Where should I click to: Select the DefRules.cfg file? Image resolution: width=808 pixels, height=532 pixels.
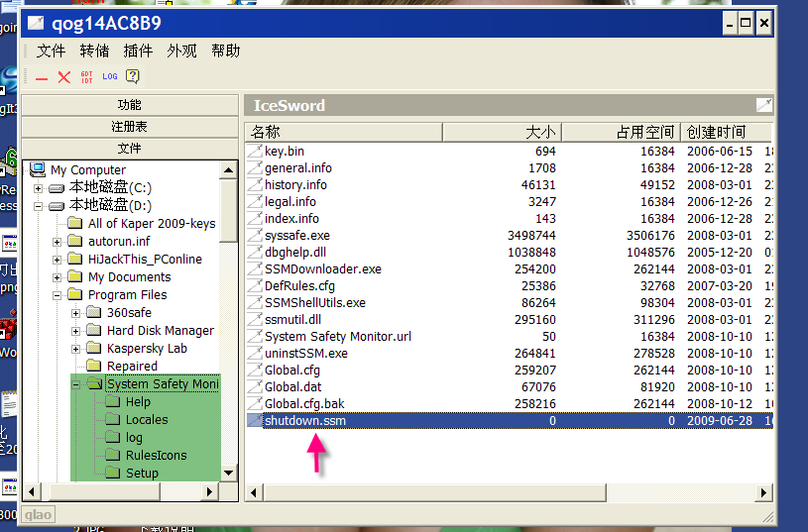click(x=299, y=286)
